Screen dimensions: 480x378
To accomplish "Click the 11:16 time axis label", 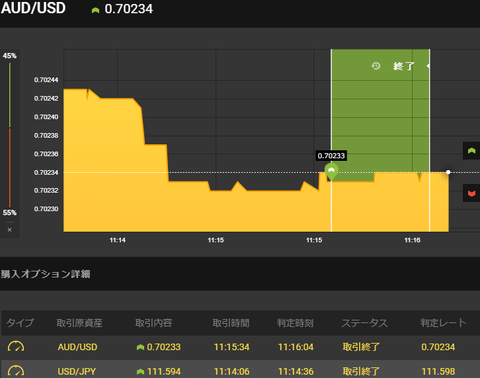I will pyautogui.click(x=412, y=240).
